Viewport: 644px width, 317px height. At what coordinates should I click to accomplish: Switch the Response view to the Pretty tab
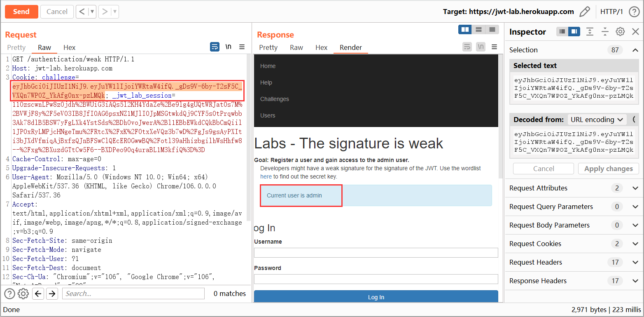point(268,47)
